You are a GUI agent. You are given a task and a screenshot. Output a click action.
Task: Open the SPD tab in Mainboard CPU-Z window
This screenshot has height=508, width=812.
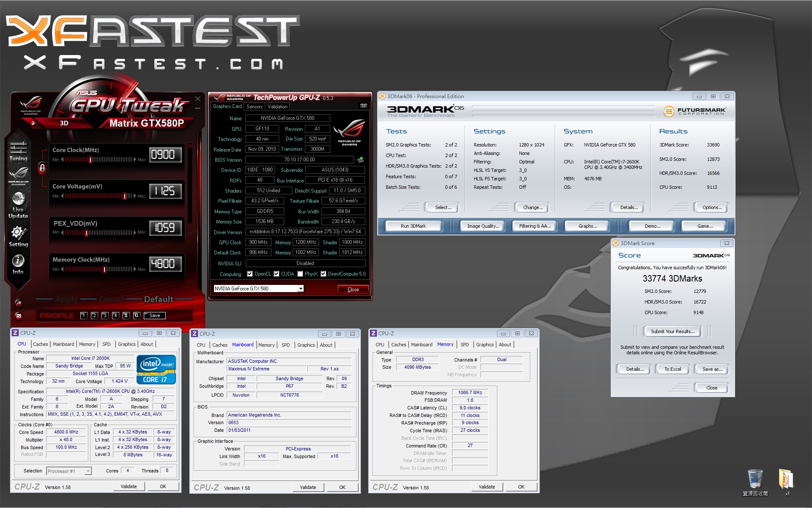(286, 345)
